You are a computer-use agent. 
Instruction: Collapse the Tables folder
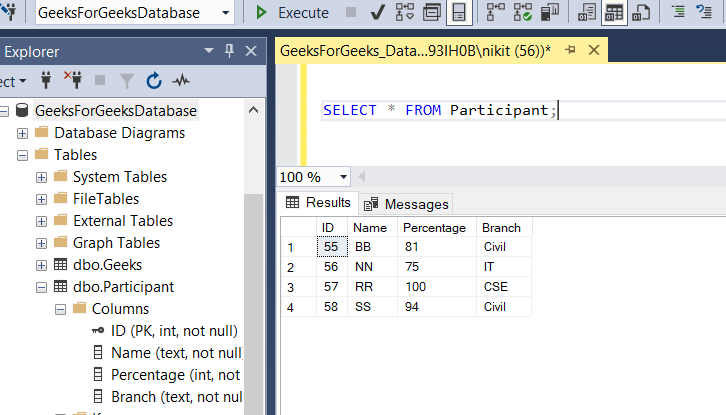click(22, 155)
